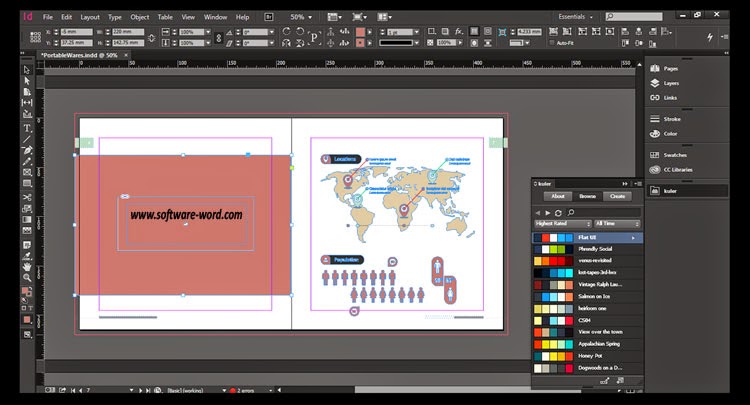Viewport: 750px width, 405px height.
Task: Click the reference point locator grid
Action: (35, 37)
